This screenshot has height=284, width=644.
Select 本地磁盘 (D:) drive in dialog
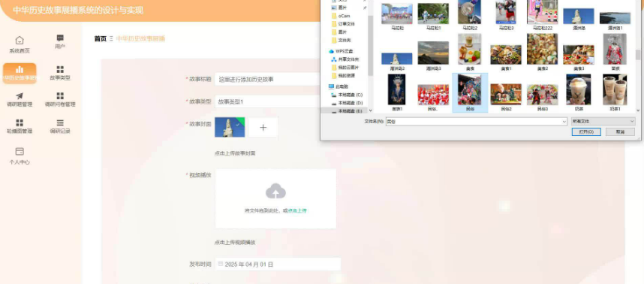pyautogui.click(x=347, y=103)
